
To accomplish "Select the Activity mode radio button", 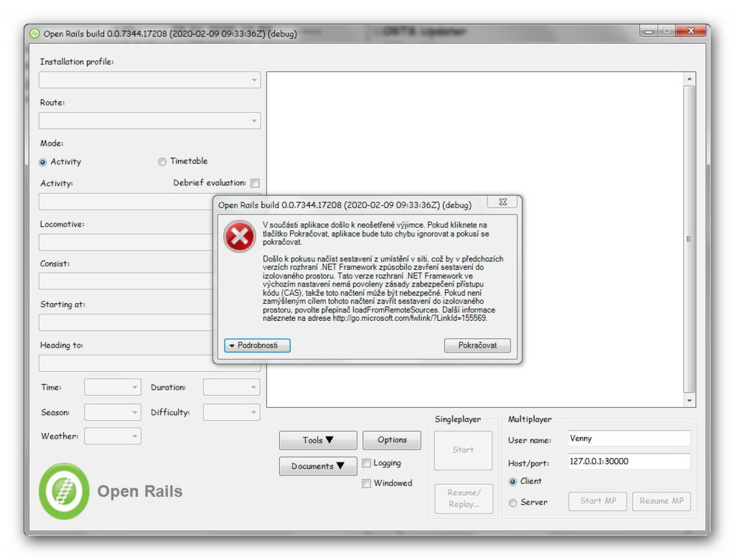I will [43, 162].
